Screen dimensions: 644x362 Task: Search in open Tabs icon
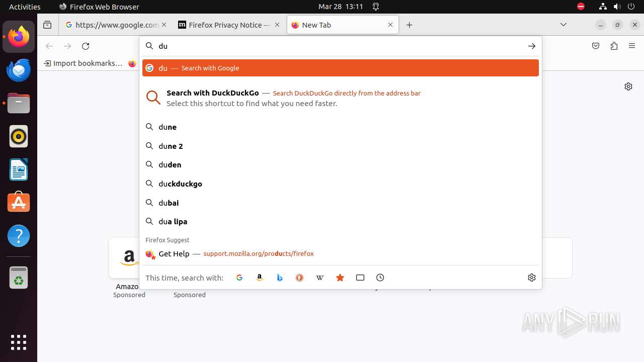pos(360,278)
